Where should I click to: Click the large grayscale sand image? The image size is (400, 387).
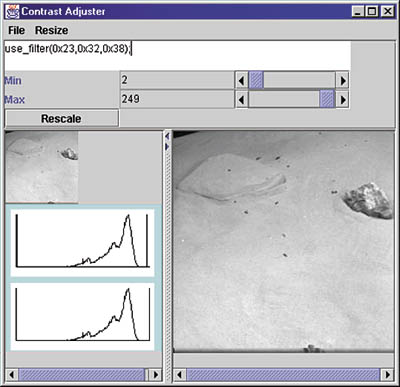tap(284, 241)
